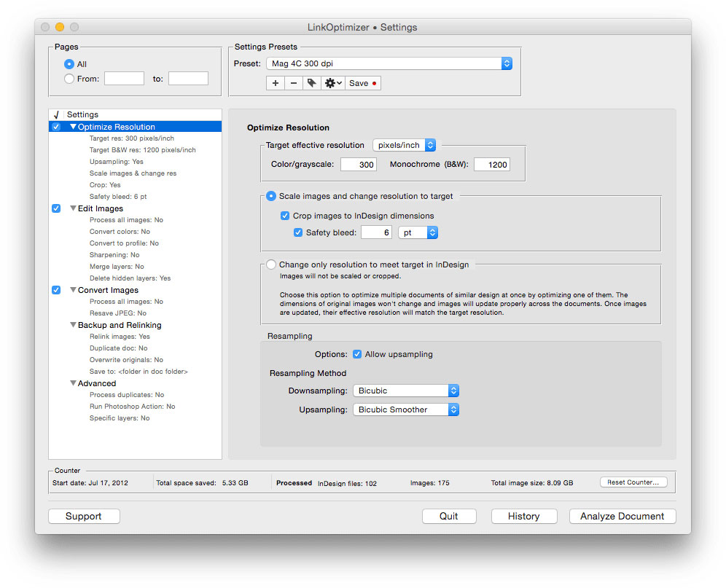Click 'Save to: <folder in doc folder>' row
The width and height of the screenshot is (726, 588).
point(138,372)
